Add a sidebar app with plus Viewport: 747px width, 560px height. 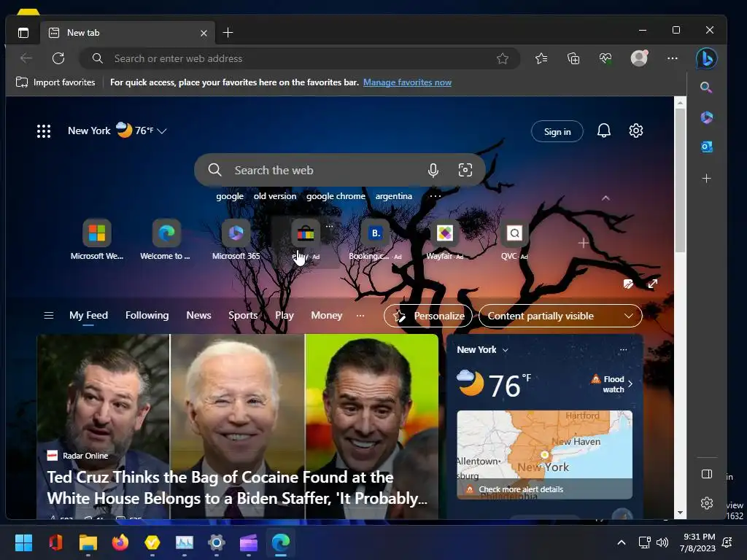coord(706,179)
